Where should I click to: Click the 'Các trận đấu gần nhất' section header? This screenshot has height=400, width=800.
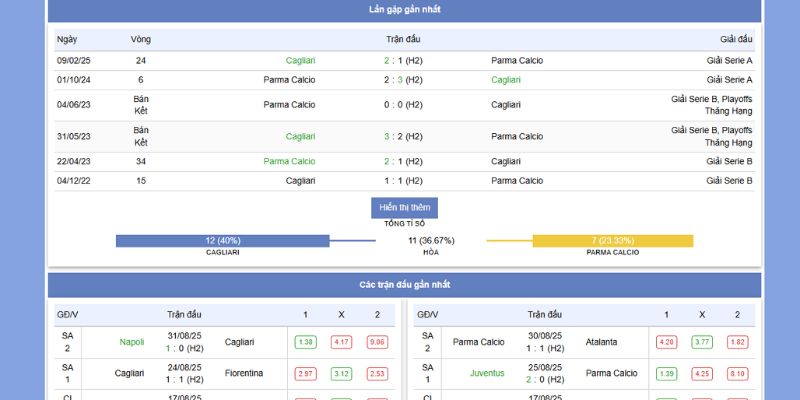tap(405, 285)
